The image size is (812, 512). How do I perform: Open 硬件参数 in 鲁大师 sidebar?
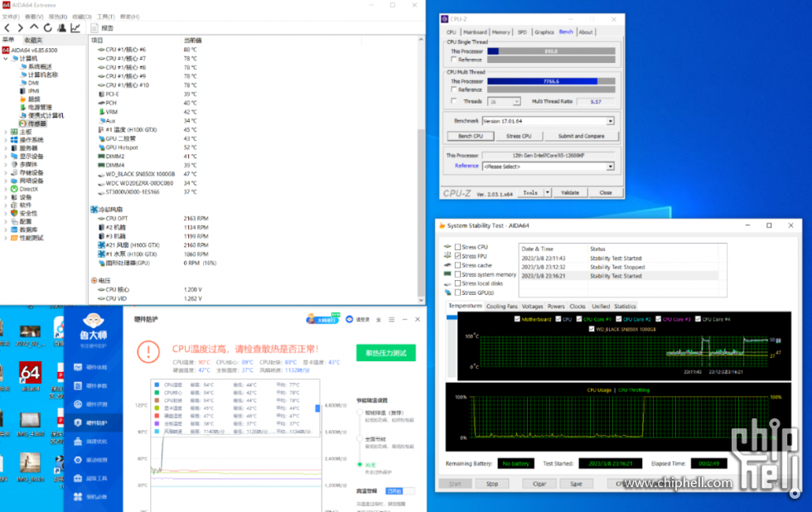tap(92, 386)
